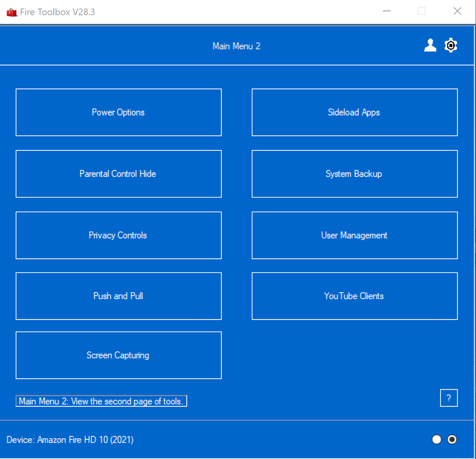Launch Parental Control Hide
The image size is (476, 459).
[119, 174]
